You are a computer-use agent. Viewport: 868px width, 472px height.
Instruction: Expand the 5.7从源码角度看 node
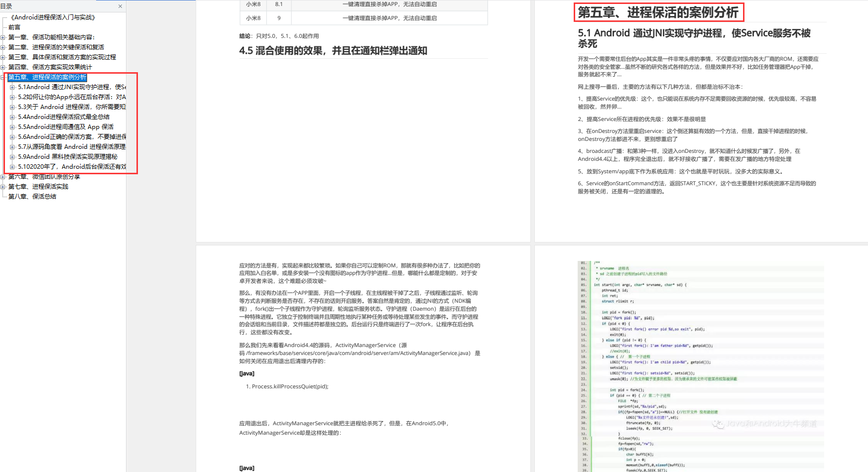[12, 147]
